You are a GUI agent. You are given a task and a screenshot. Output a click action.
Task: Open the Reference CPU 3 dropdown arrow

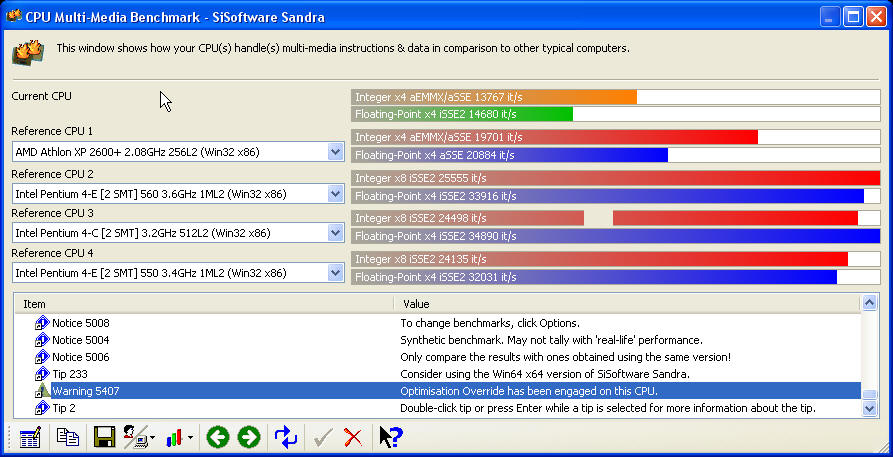(336, 232)
